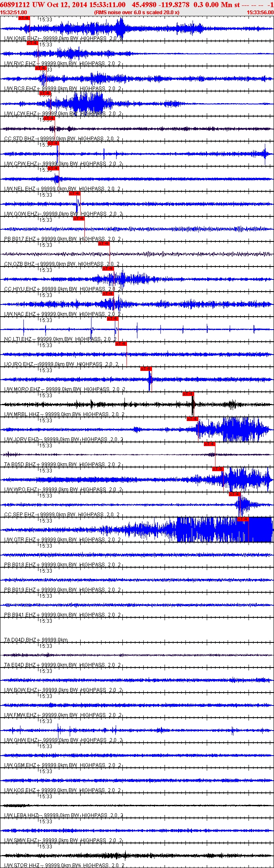Click the end time 15:33:56.00 label

pyautogui.click(x=260, y=13)
